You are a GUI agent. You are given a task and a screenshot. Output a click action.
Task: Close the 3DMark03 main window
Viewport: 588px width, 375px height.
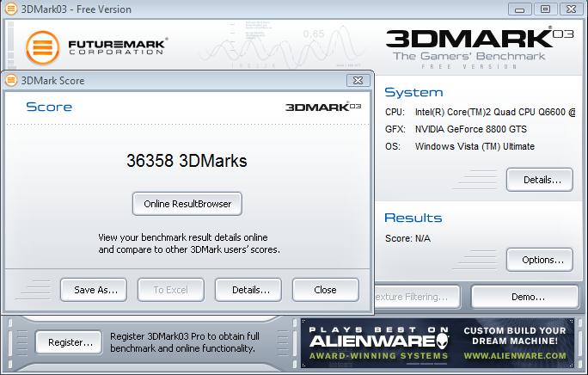pyautogui.click(x=571, y=9)
